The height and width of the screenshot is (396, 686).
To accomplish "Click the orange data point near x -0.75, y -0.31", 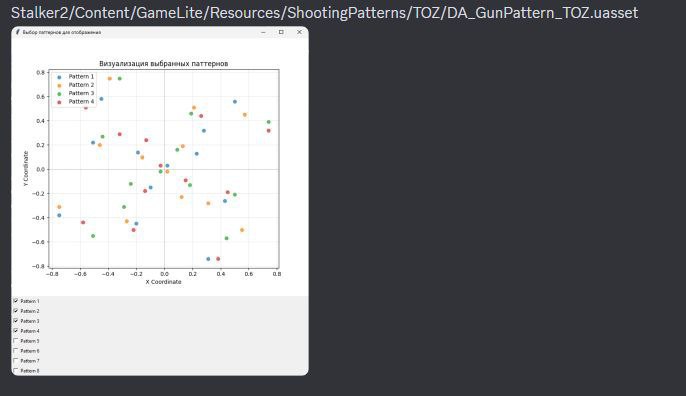I will (60, 207).
